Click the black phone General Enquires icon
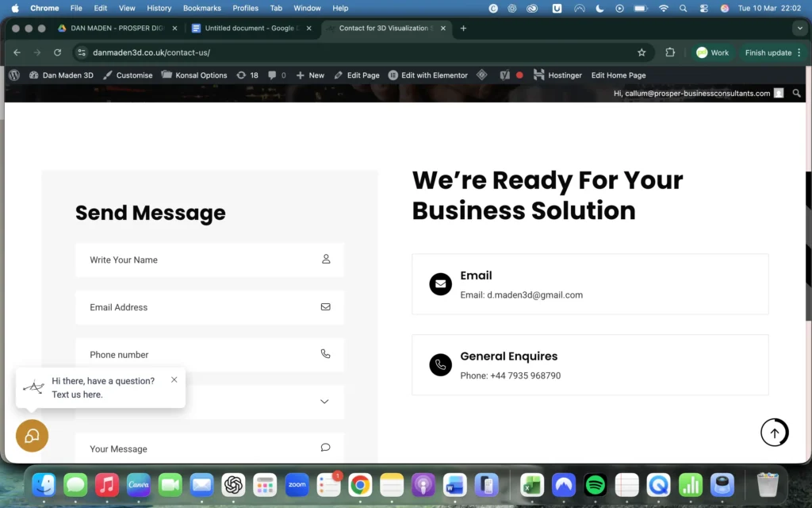Image resolution: width=812 pixels, height=508 pixels. click(440, 364)
